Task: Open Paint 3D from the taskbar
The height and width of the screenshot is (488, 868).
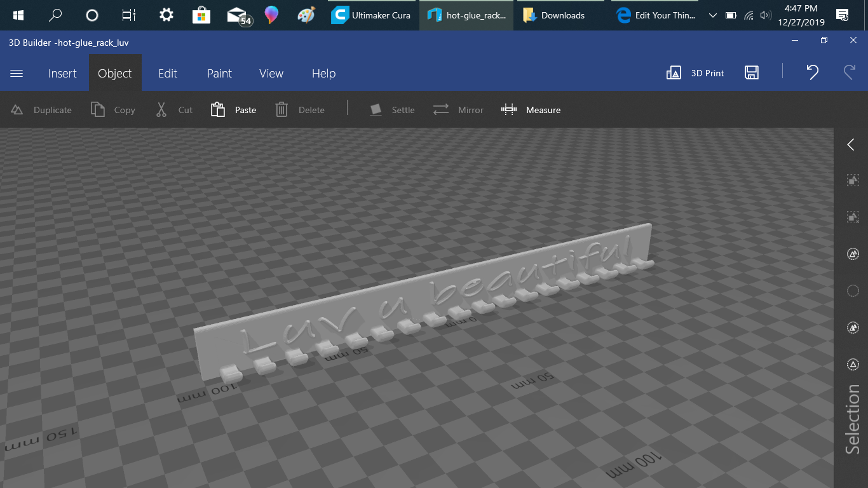Action: (x=271, y=15)
